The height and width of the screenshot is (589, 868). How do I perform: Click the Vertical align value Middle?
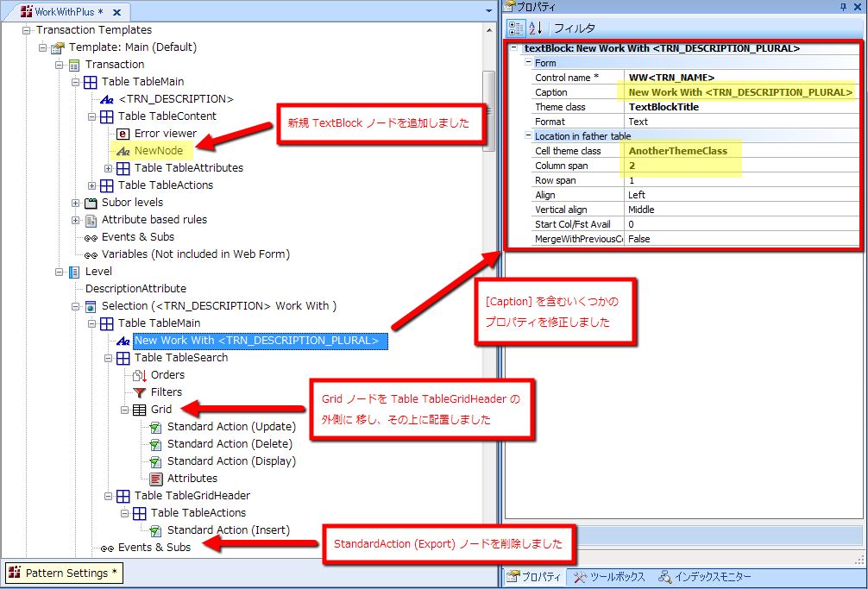coord(740,210)
